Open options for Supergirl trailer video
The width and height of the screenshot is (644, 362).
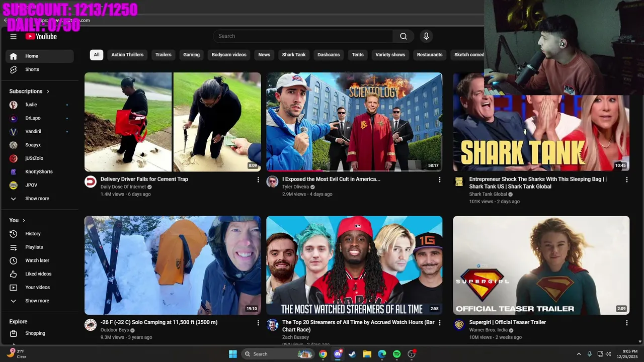626,323
